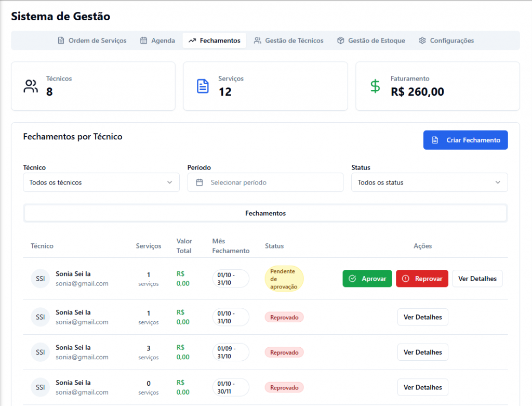The image size is (532, 406).
Task: Click the R$ 260,00 Faturamento value
Action: [x=417, y=91]
